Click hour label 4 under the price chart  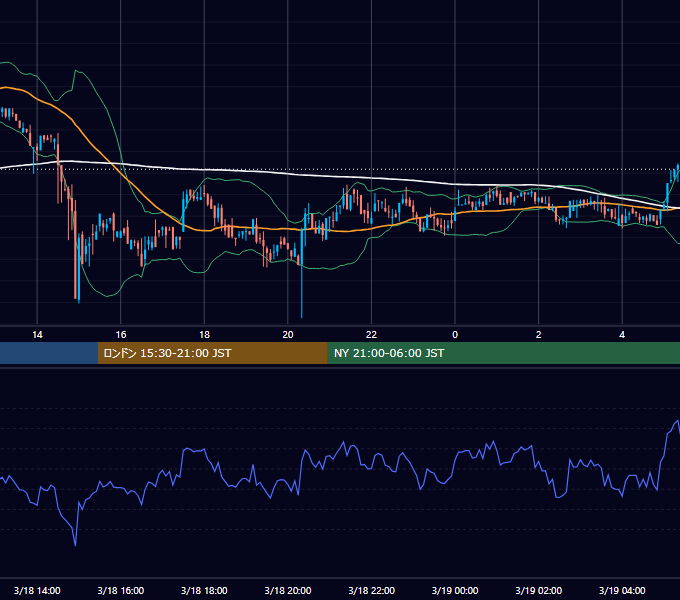622,335
